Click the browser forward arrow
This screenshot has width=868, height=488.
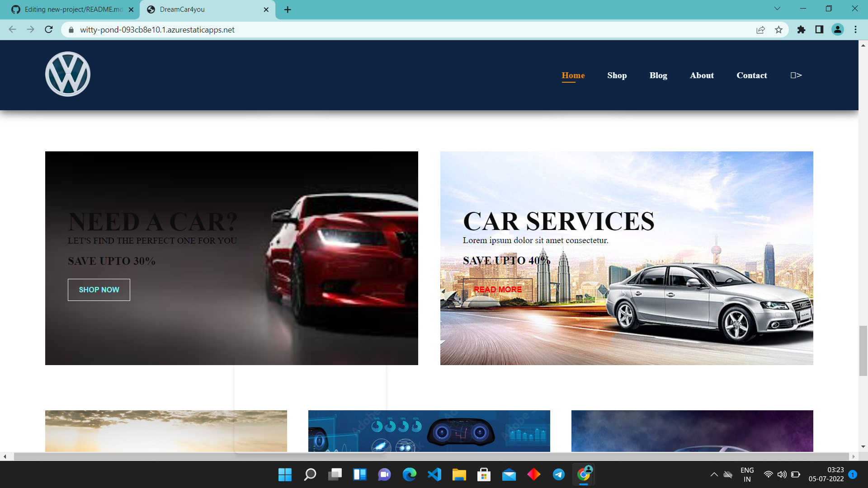click(x=30, y=29)
